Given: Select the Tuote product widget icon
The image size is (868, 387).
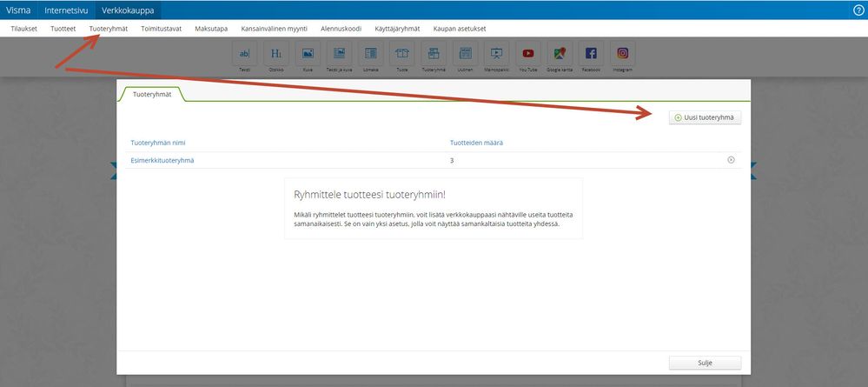Looking at the screenshot, I should click(402, 54).
